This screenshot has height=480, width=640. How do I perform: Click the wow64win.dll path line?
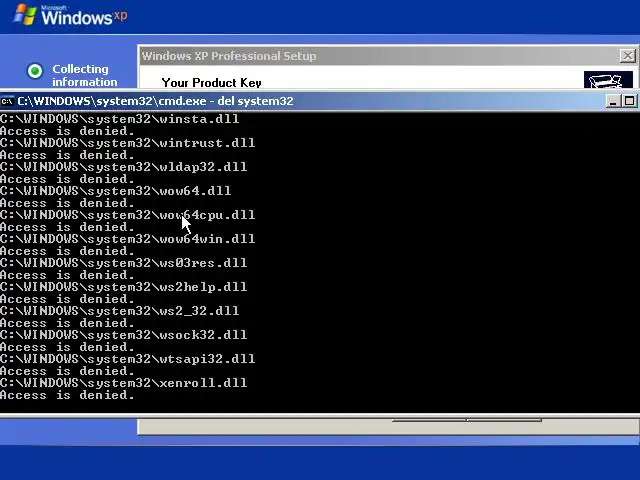click(127, 239)
